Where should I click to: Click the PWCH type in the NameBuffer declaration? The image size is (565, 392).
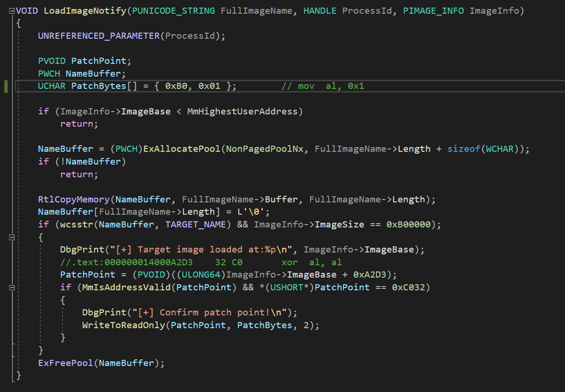(49, 73)
